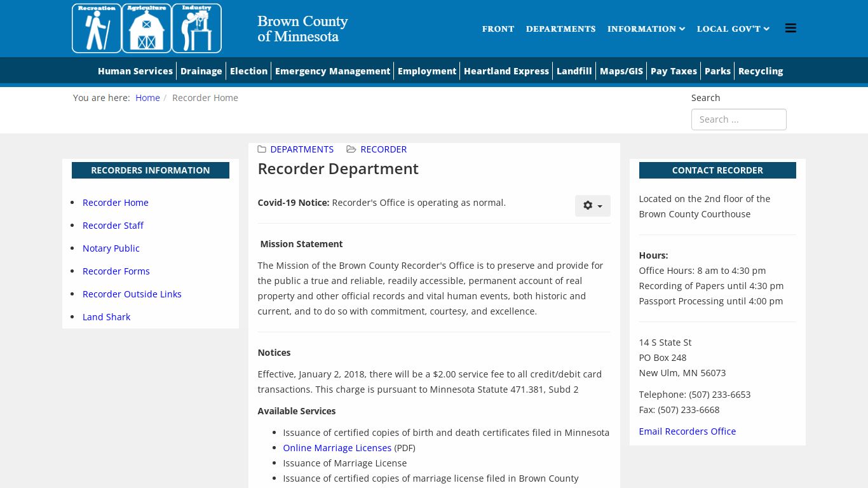Click the Recorder Department heading

338,169
